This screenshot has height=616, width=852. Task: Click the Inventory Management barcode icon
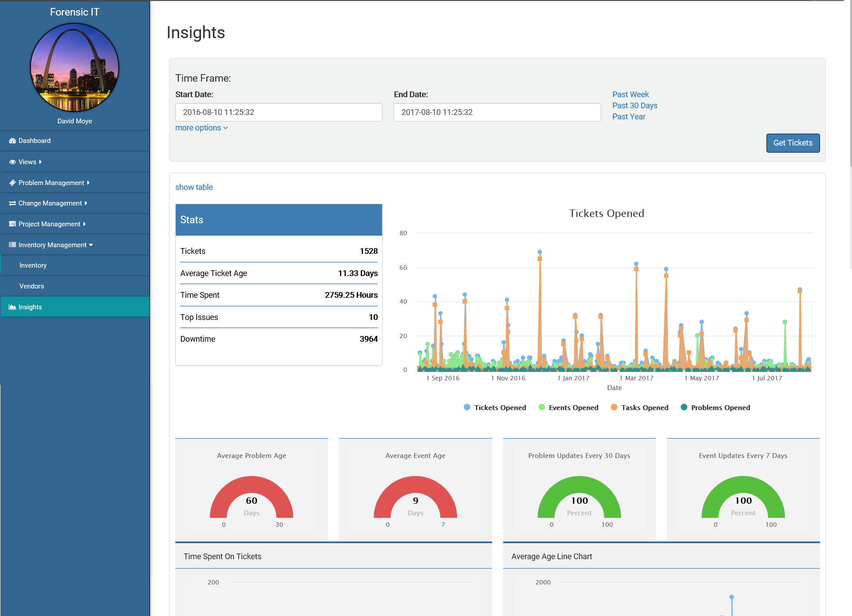[x=12, y=245]
